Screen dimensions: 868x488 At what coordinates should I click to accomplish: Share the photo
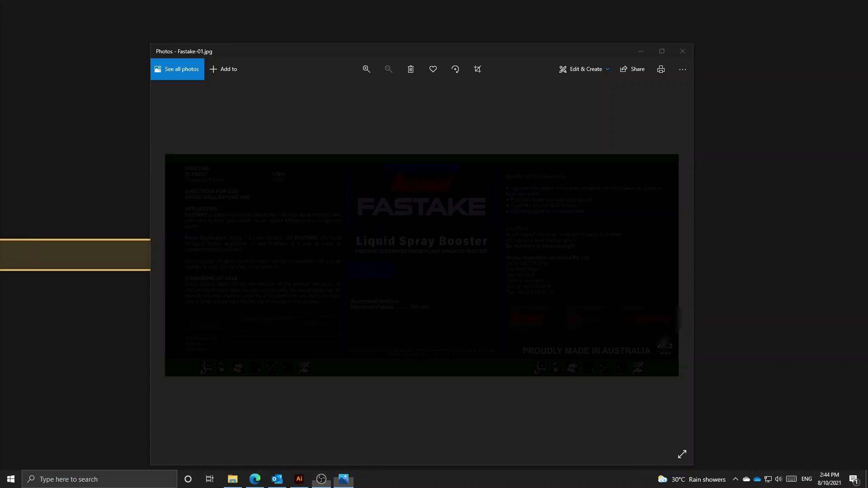coord(632,69)
